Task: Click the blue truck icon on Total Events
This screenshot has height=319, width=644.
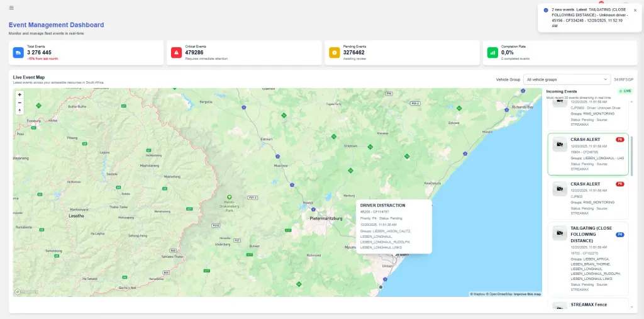Action: tap(18, 53)
